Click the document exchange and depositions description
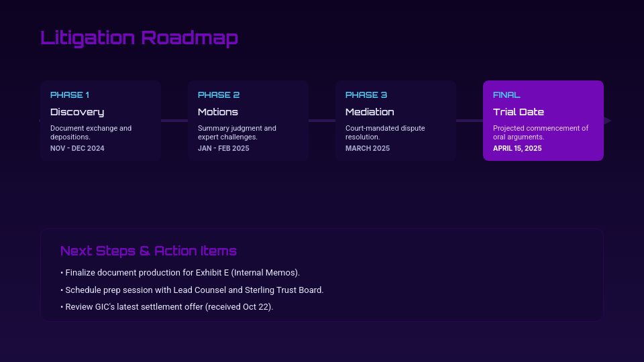This screenshot has width=644, height=362. click(91, 132)
